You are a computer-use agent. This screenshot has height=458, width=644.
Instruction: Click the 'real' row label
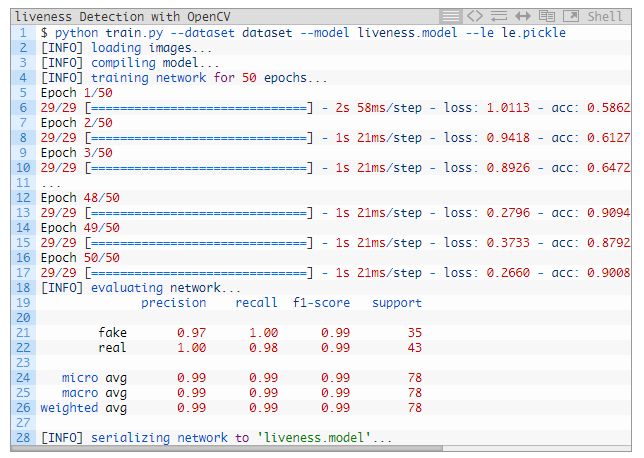[113, 348]
